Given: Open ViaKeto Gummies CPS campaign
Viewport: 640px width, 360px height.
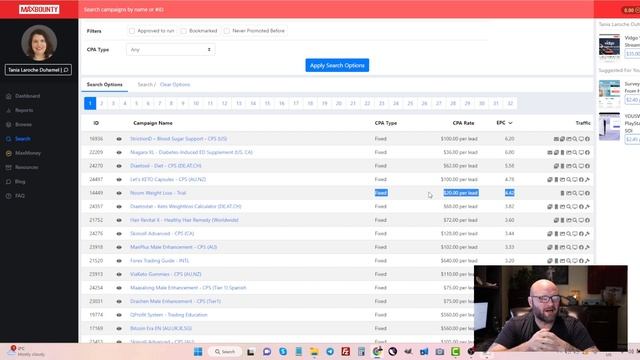Looking at the screenshot, I should (x=166, y=274).
